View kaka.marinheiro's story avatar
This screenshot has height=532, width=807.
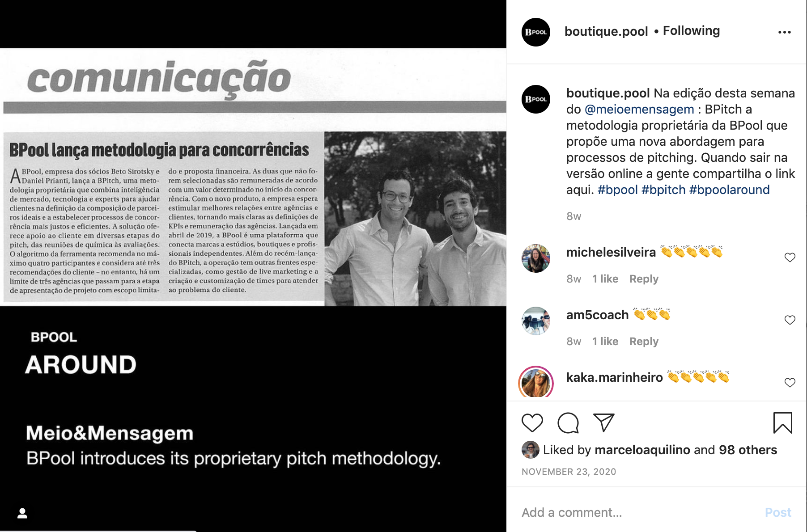coord(536,383)
